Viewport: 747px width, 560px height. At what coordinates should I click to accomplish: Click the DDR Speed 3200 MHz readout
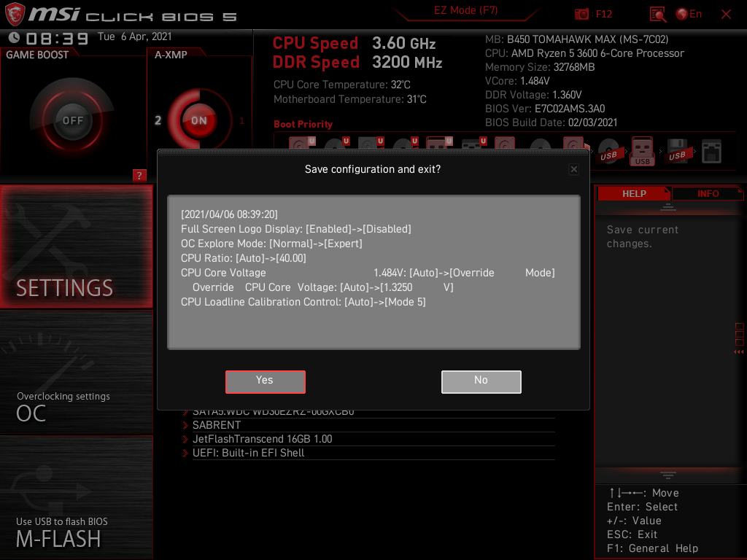click(357, 63)
